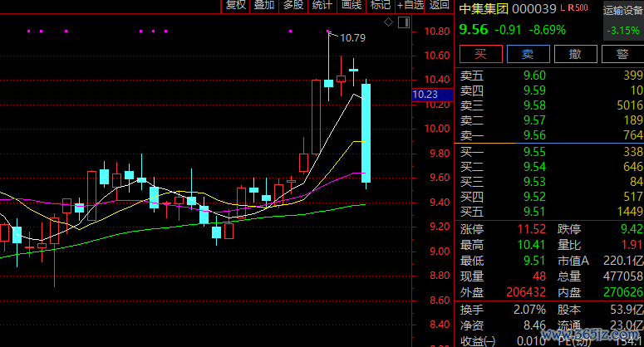Click the 现量 value 48

tap(539, 276)
